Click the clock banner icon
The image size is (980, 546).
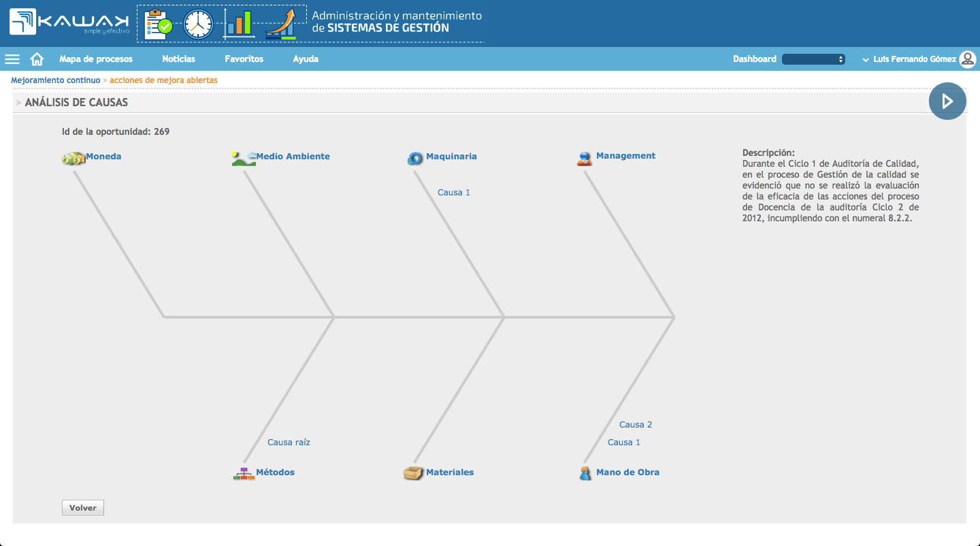click(198, 23)
